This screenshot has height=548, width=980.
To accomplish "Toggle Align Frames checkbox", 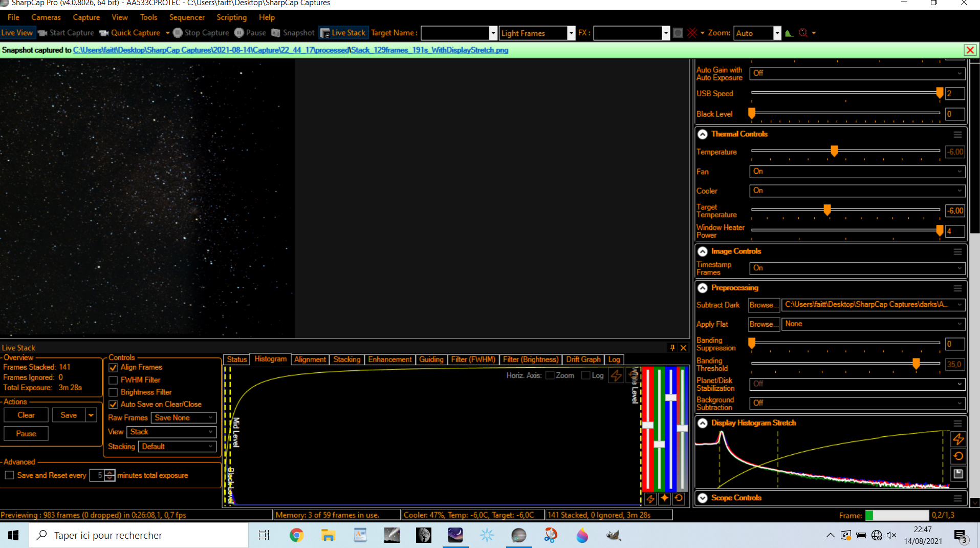I will pos(113,368).
